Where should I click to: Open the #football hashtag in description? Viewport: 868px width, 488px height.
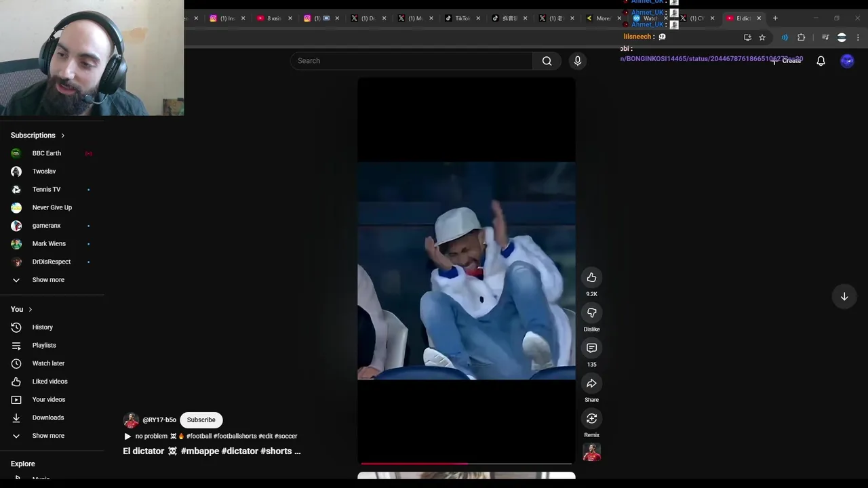tap(199, 436)
